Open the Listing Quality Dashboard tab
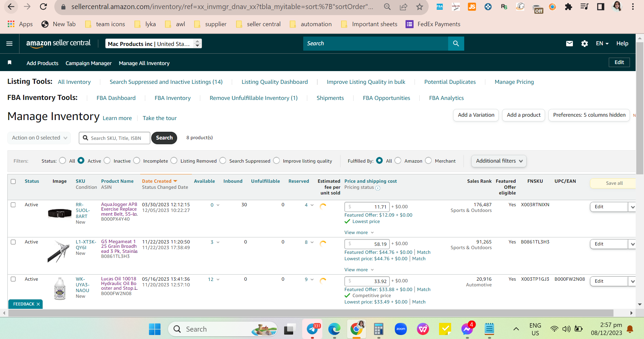Screen dimensions: 644x339 coord(275,82)
